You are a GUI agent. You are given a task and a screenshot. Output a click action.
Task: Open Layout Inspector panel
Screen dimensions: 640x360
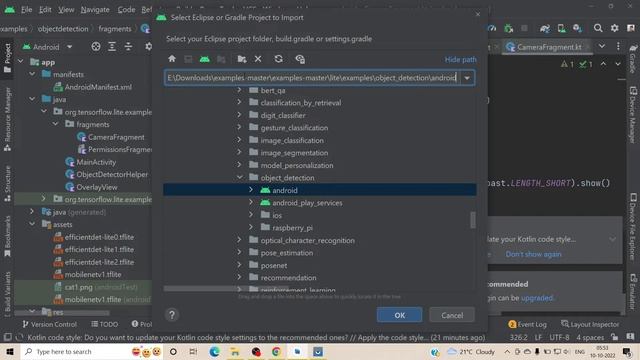pos(590,324)
